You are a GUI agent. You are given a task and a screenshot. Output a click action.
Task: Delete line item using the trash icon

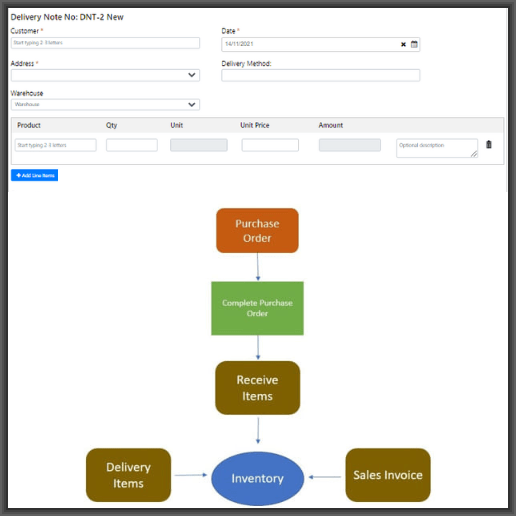tap(489, 145)
